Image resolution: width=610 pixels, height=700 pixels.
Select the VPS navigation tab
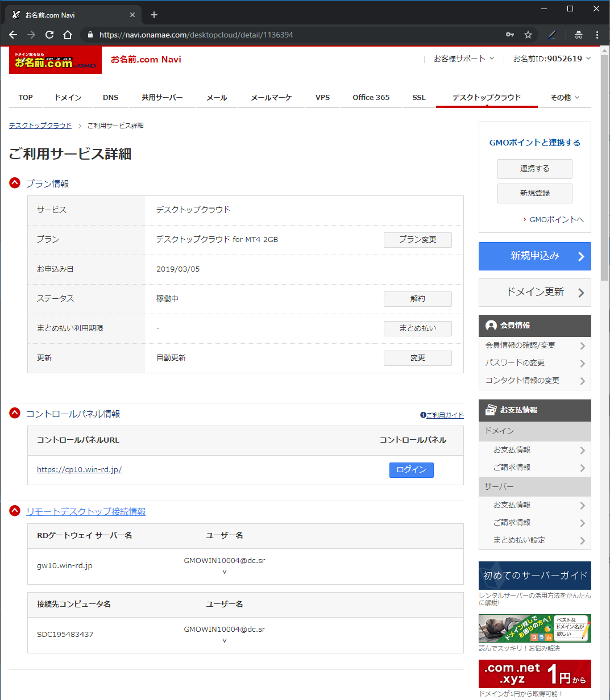tap(322, 97)
